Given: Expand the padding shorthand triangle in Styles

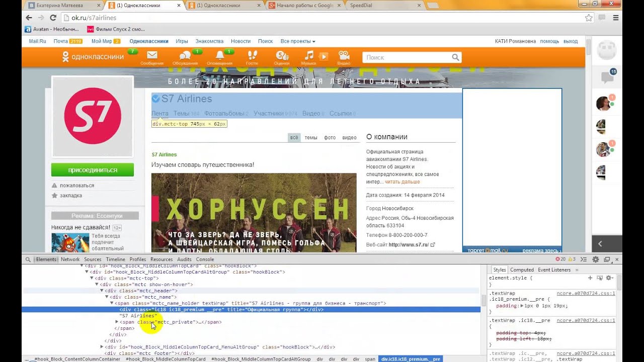Looking at the screenshot, I should point(522,306).
